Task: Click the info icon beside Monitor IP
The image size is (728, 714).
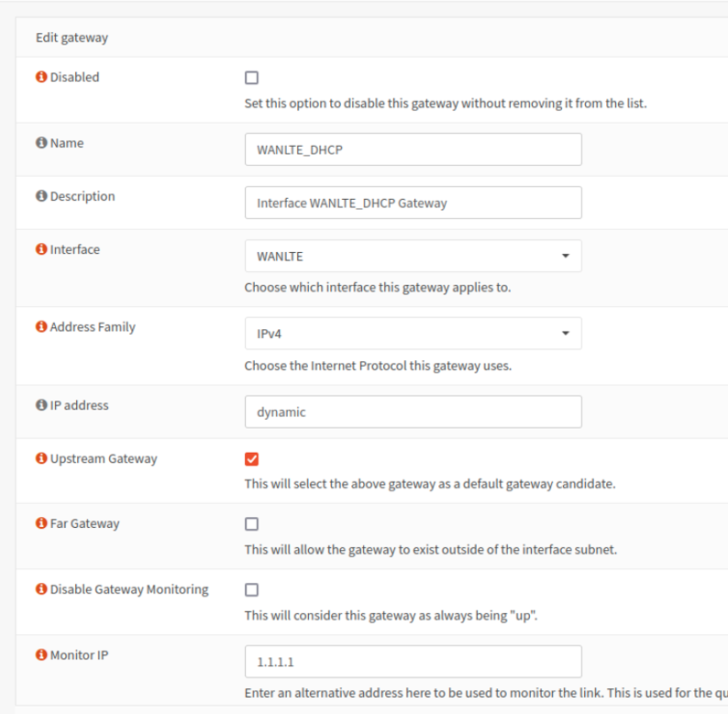Action: click(41, 655)
